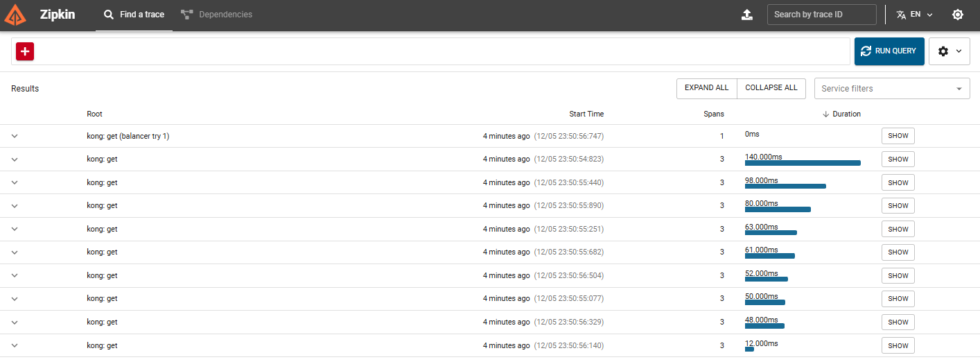This screenshot has width=980, height=362.
Task: Expand the balancer try 1 trace row
Action: coord(15,136)
